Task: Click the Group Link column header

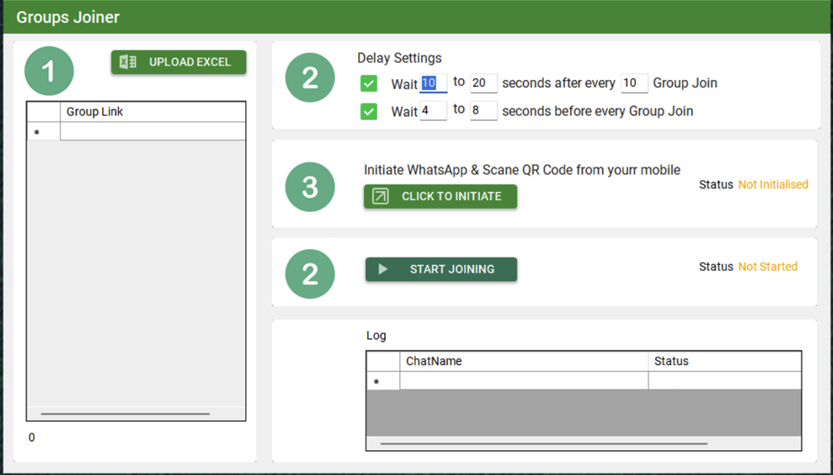Action: pyautogui.click(x=152, y=112)
